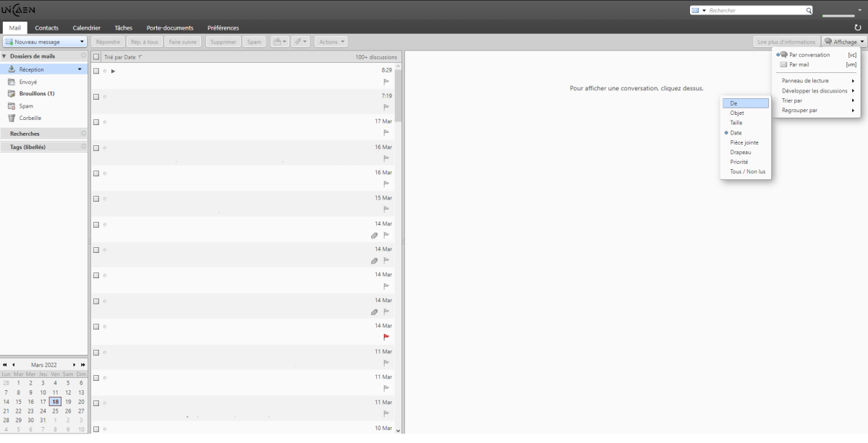
Task: Click inside the Rechercher search field
Action: coord(756,11)
